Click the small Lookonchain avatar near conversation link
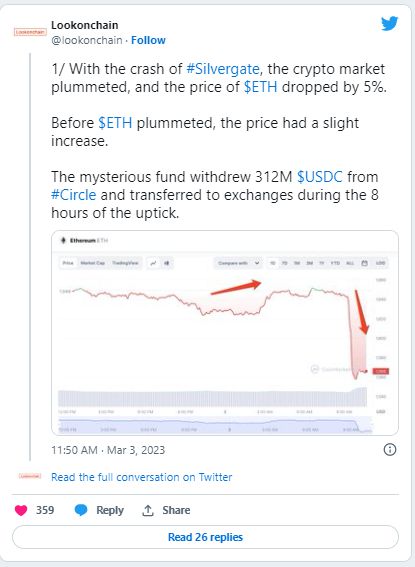 30,476
